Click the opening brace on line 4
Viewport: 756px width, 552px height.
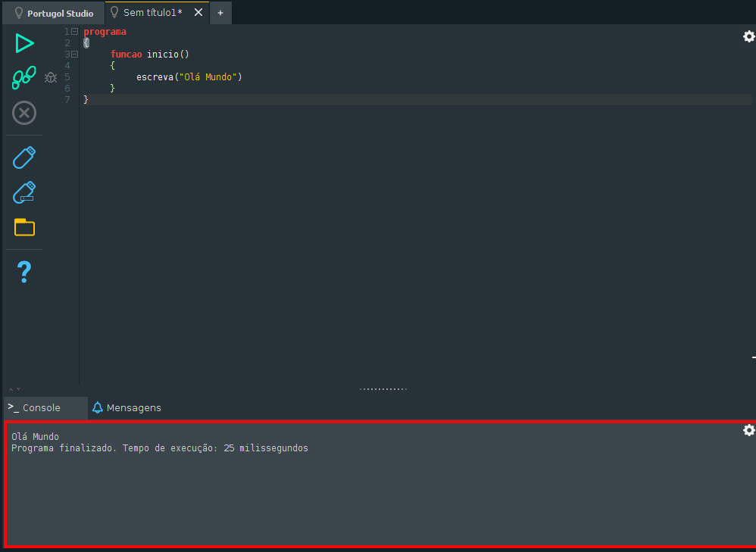click(x=112, y=66)
